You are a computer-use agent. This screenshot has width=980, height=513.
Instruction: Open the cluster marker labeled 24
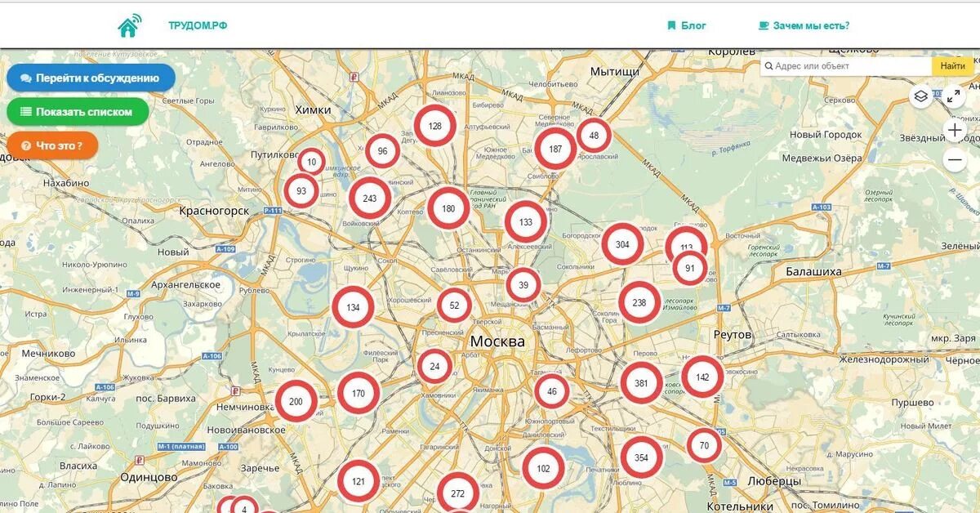[x=434, y=367]
